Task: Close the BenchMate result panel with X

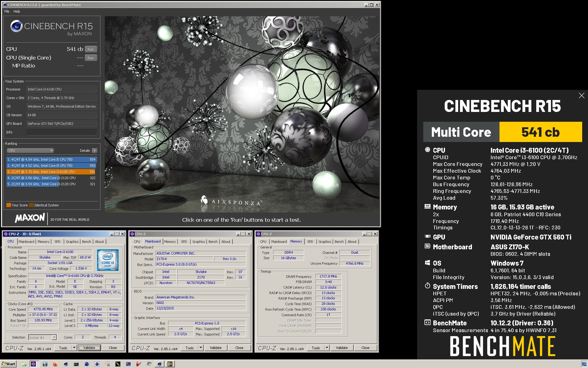Action: [x=582, y=96]
